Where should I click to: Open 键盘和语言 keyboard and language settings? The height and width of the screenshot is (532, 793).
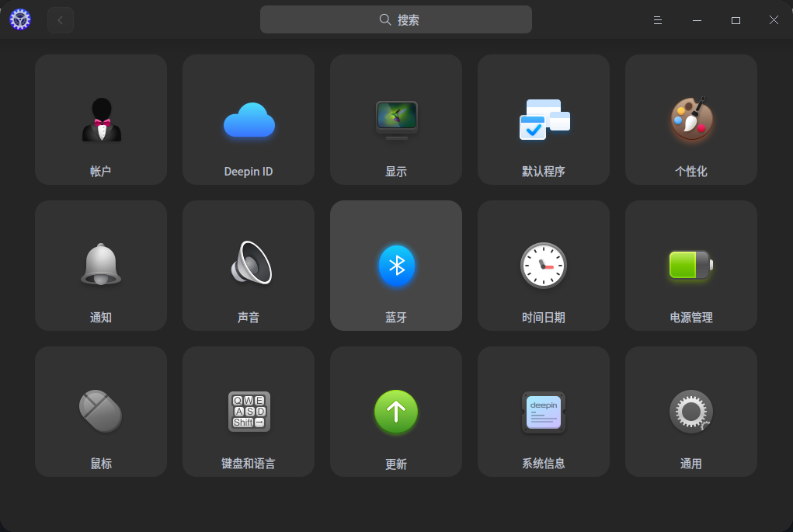coord(249,412)
